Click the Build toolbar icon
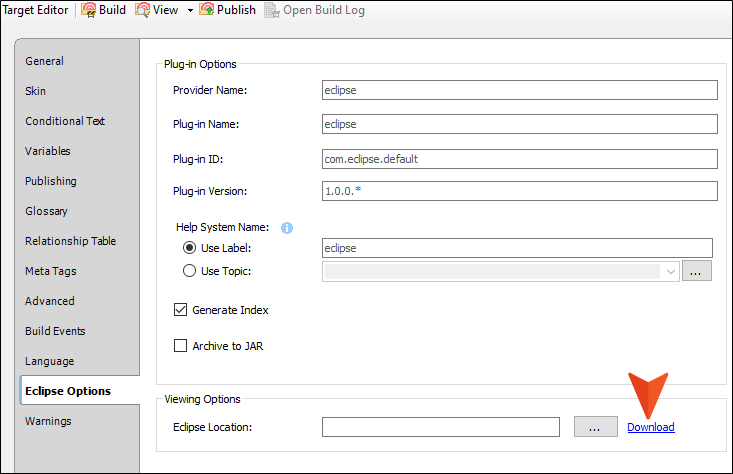Viewport: 733px width, 474px height. 88,10
